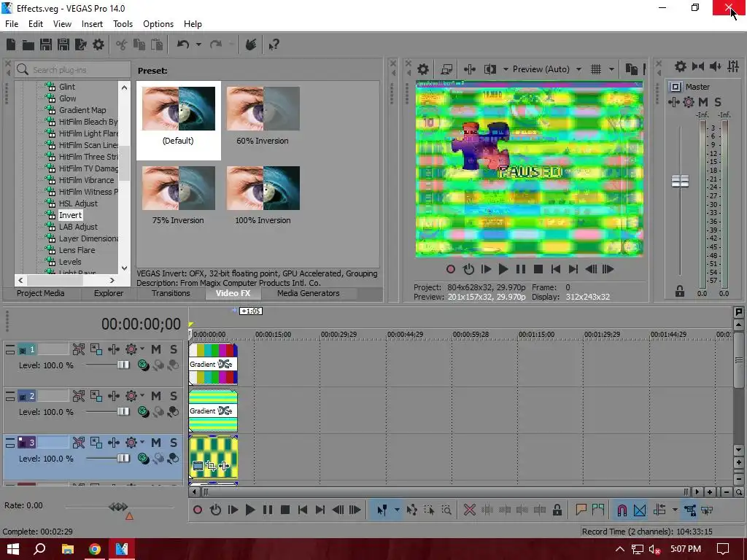
Task: Mute the Master bus with M
Action: click(x=703, y=102)
